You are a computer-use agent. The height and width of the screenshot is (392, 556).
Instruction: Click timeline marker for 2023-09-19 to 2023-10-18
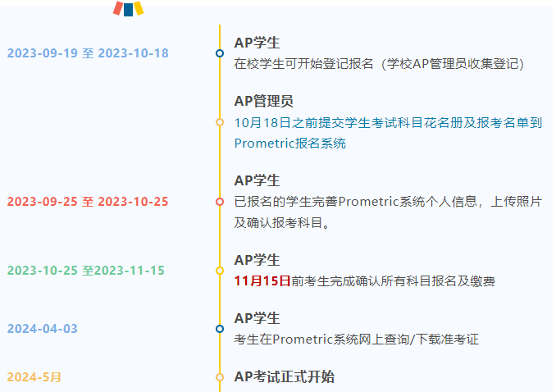[x=220, y=53]
